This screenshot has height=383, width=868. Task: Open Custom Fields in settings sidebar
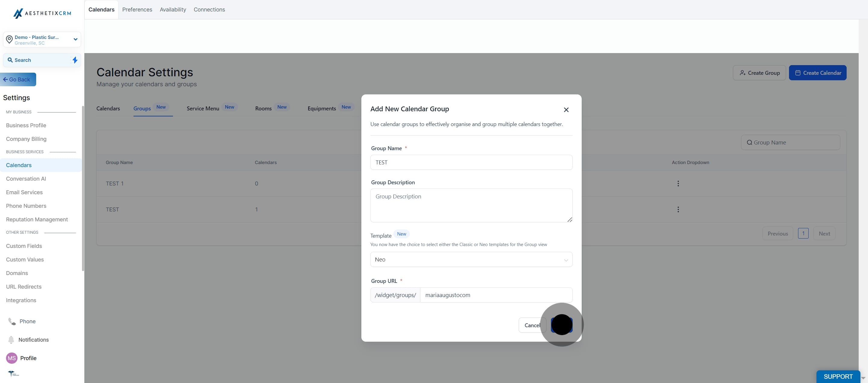pyautogui.click(x=24, y=246)
